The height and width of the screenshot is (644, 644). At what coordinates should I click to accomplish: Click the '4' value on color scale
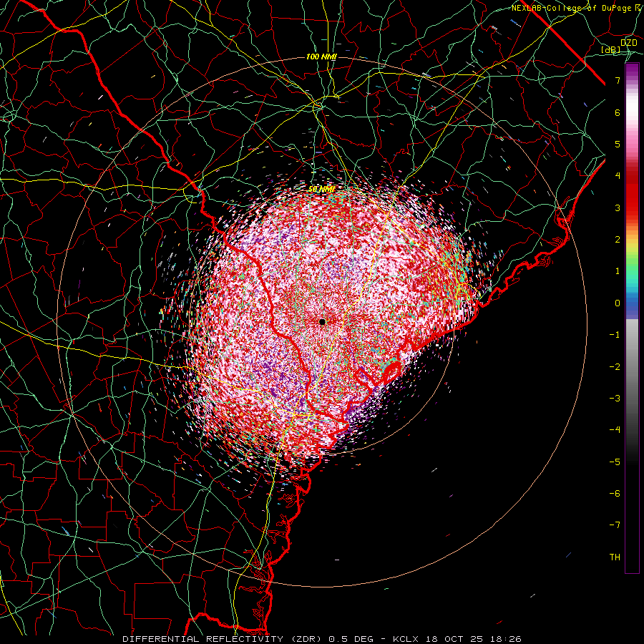point(618,176)
